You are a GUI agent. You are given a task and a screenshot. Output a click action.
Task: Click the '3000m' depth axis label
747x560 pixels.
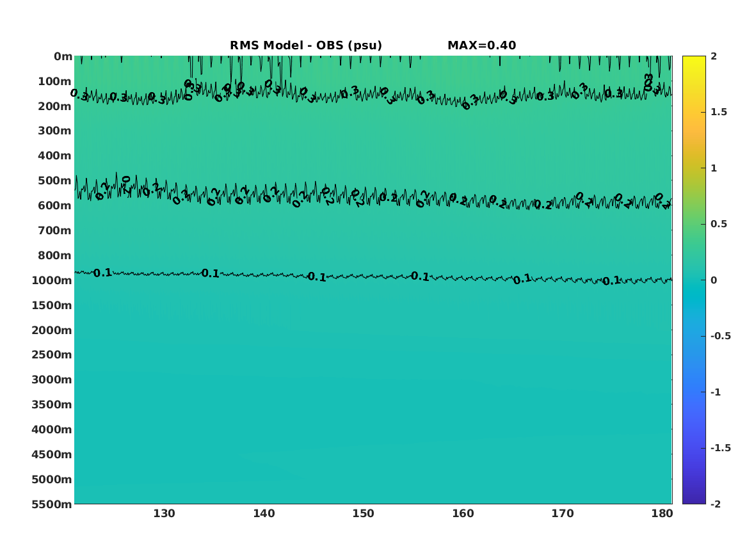(51, 380)
